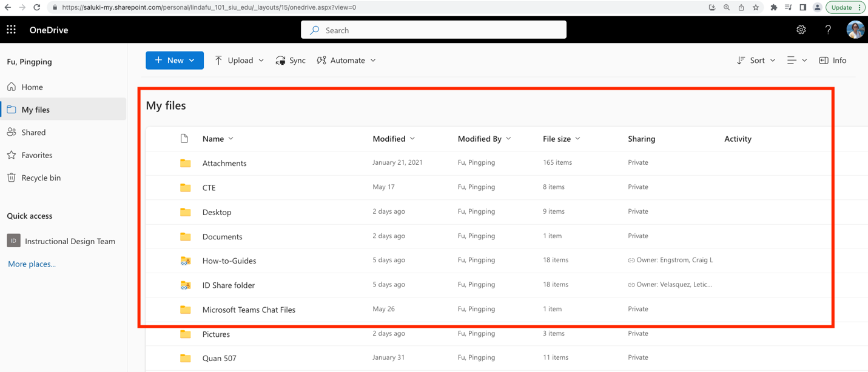This screenshot has width=868, height=372.
Task: Click the install app icon in address bar
Action: pos(712,7)
